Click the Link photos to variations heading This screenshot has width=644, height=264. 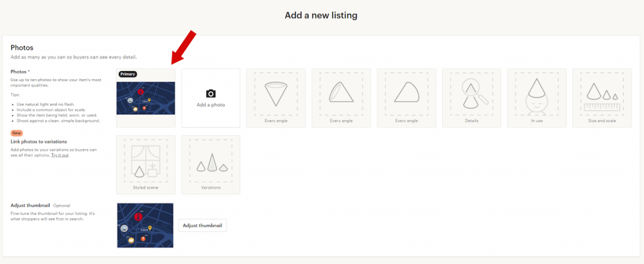click(x=39, y=142)
